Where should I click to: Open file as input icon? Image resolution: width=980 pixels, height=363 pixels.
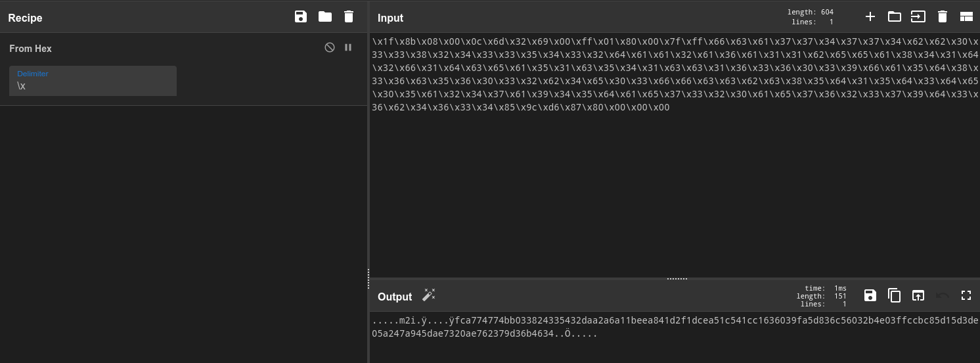918,17
